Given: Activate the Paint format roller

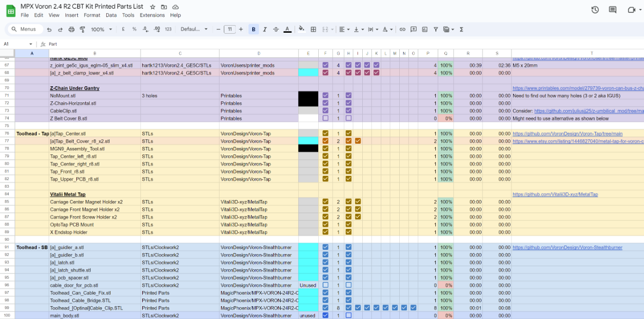Looking at the screenshot, I should [83, 29].
